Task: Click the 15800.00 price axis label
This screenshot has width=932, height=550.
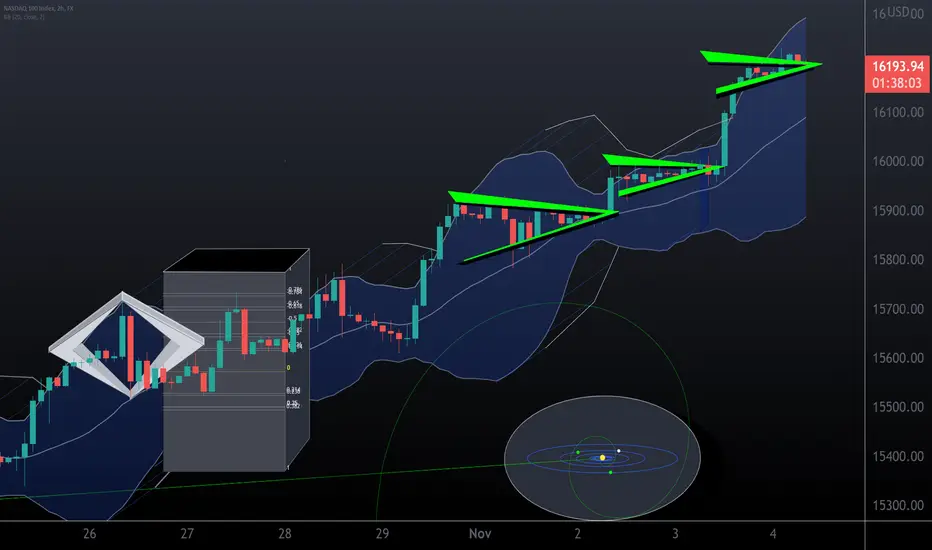Action: (898, 259)
